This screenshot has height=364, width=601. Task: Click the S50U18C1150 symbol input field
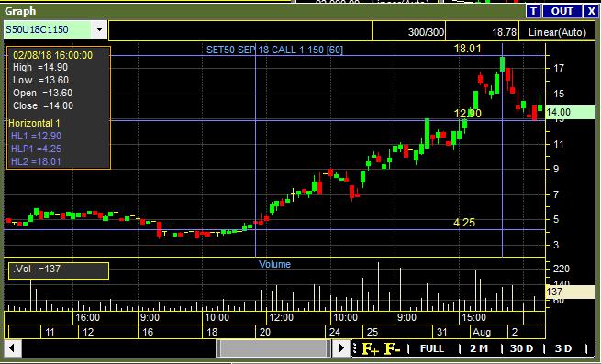pyautogui.click(x=48, y=29)
